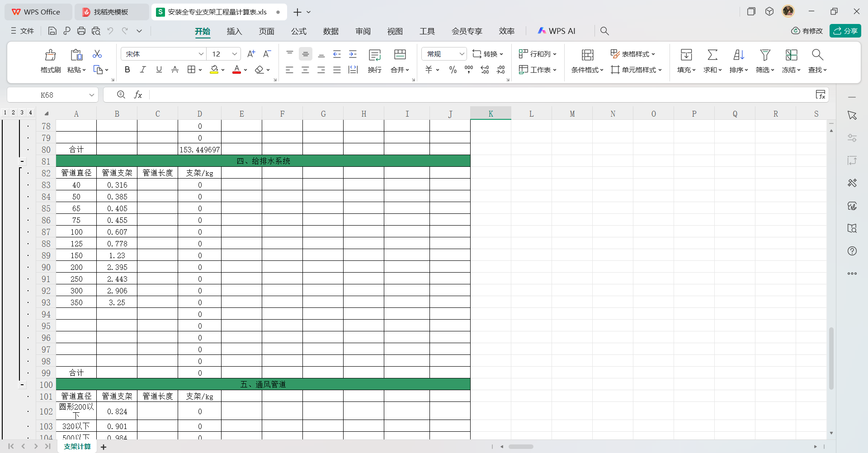Click the Undo arrow icon

tap(110, 31)
